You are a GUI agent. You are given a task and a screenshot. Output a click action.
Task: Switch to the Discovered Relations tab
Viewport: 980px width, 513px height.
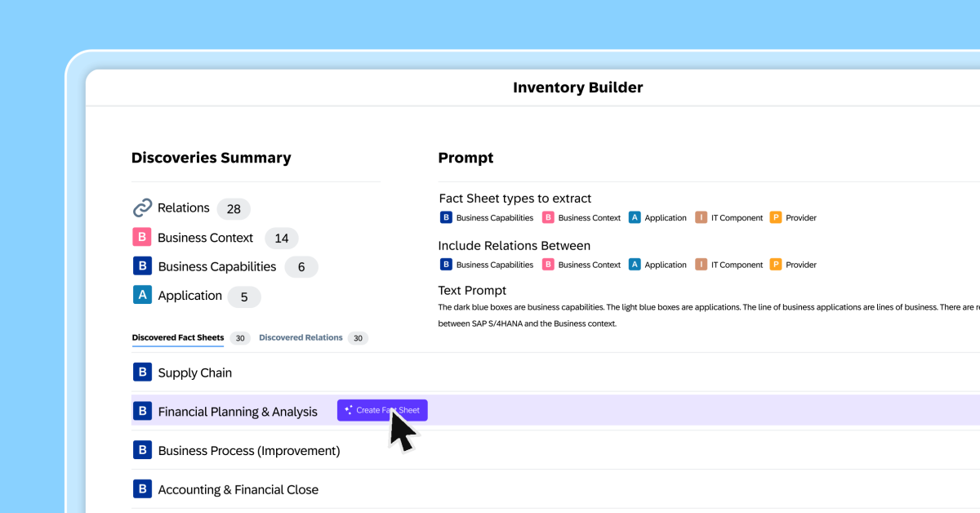[x=301, y=337]
